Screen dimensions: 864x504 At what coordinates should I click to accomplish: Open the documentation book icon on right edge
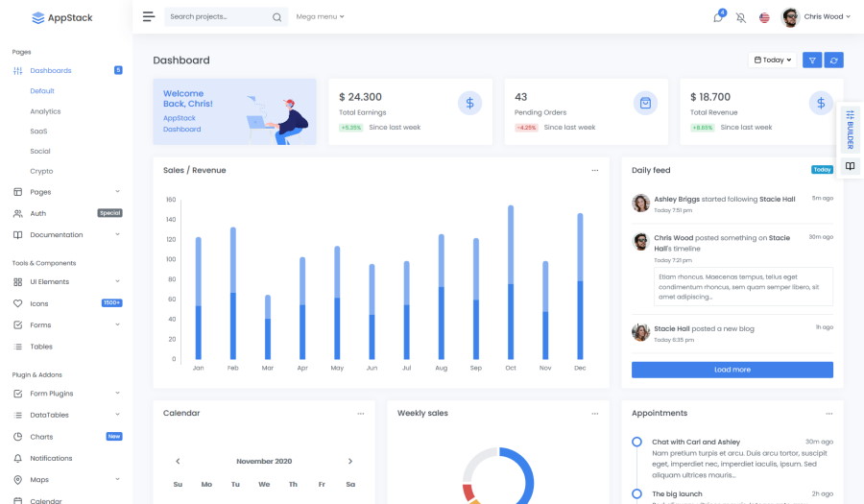pyautogui.click(x=850, y=166)
